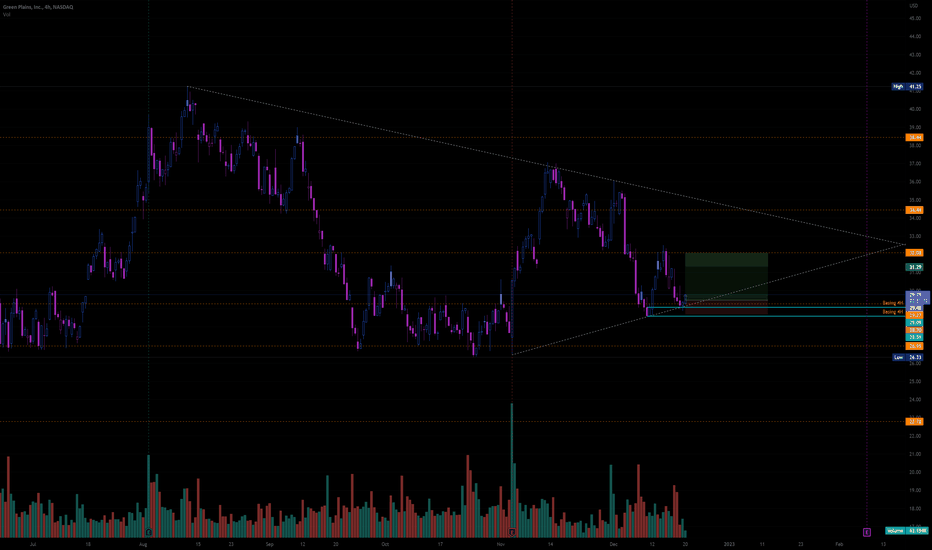The width and height of the screenshot is (932, 550).
Task: Click the 45.00 price scale tick
Action: pyautogui.click(x=914, y=18)
